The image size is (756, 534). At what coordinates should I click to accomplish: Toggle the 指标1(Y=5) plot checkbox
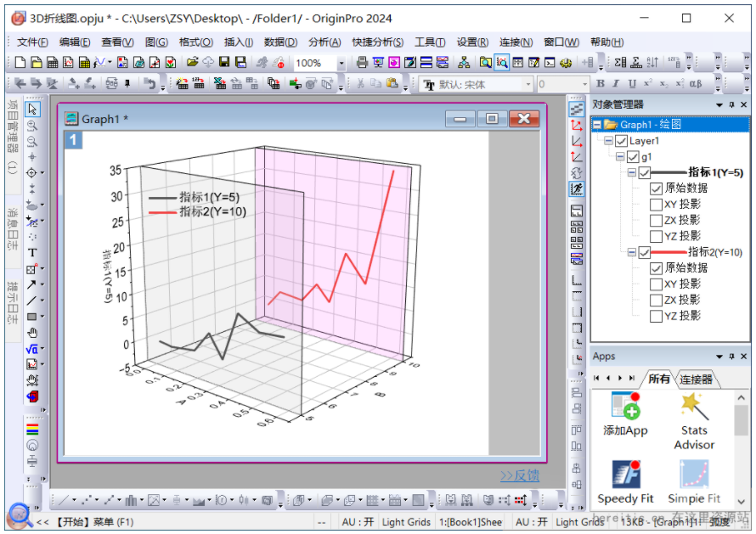tap(645, 172)
